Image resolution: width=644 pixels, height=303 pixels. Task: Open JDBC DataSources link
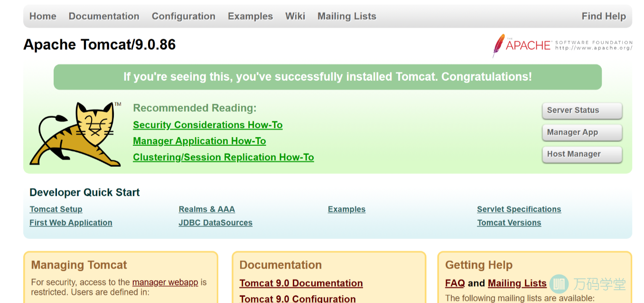click(x=215, y=223)
